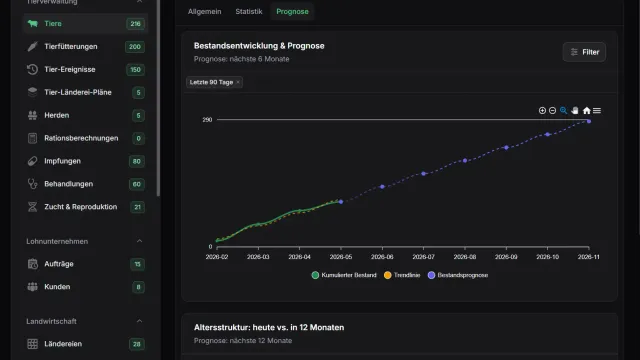640x360 pixels.
Task: Switch to the Statistik tab
Action: 249,11
